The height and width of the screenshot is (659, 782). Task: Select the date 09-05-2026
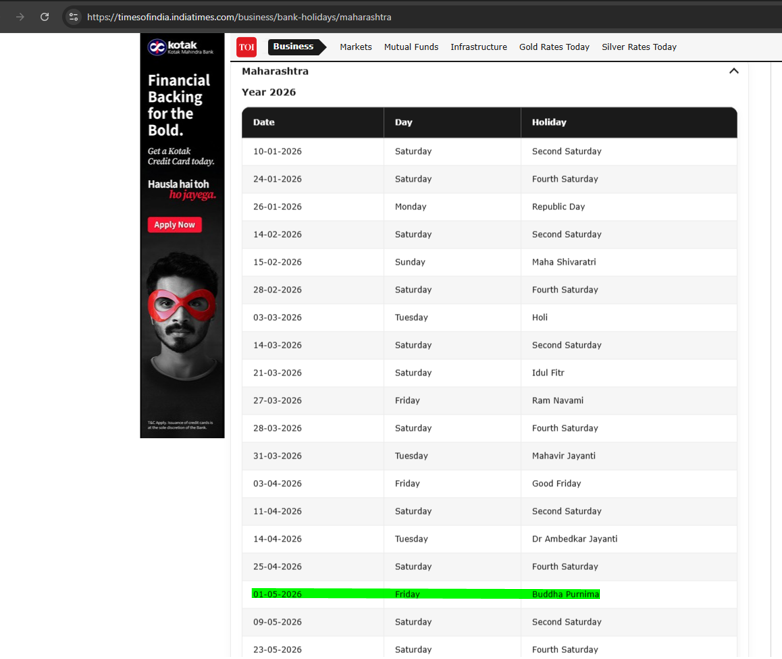(x=277, y=622)
